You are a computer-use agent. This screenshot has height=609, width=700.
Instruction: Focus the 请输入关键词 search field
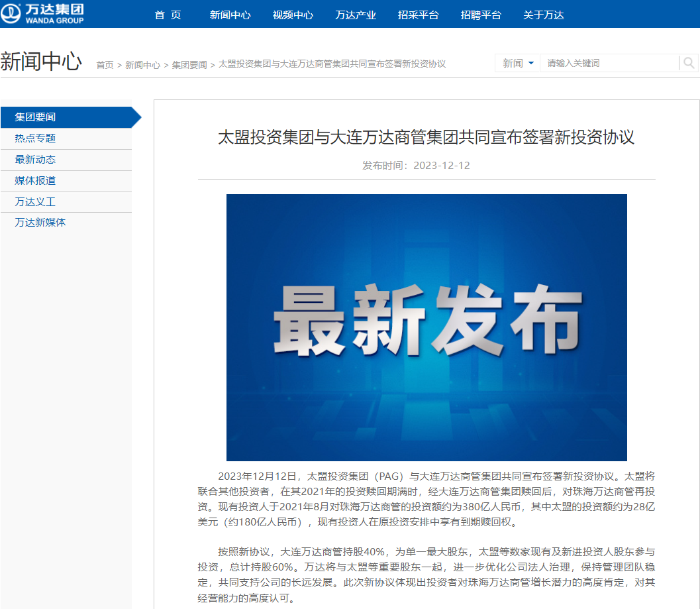coord(609,63)
